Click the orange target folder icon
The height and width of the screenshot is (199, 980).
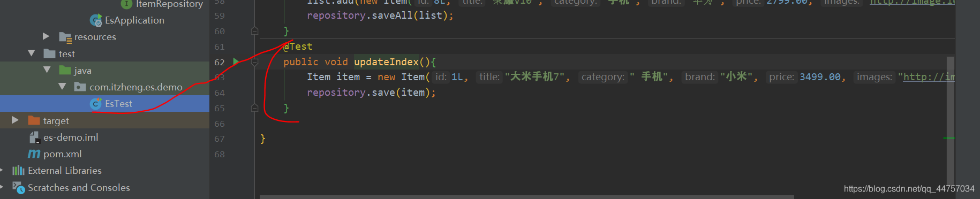[x=34, y=120]
